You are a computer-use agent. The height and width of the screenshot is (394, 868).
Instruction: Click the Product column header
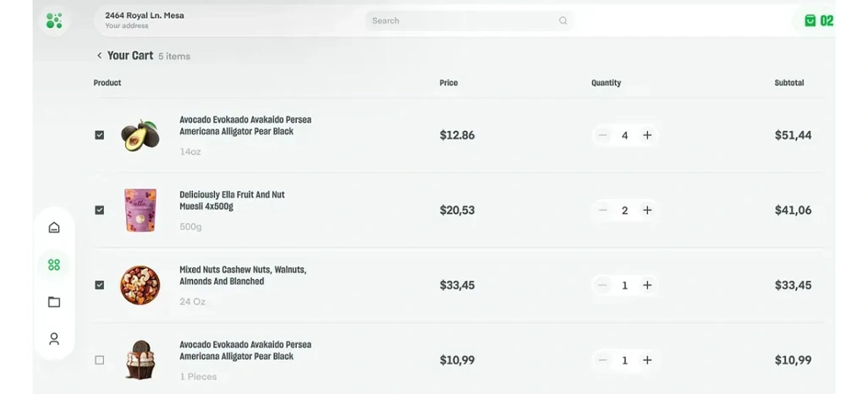coord(107,83)
